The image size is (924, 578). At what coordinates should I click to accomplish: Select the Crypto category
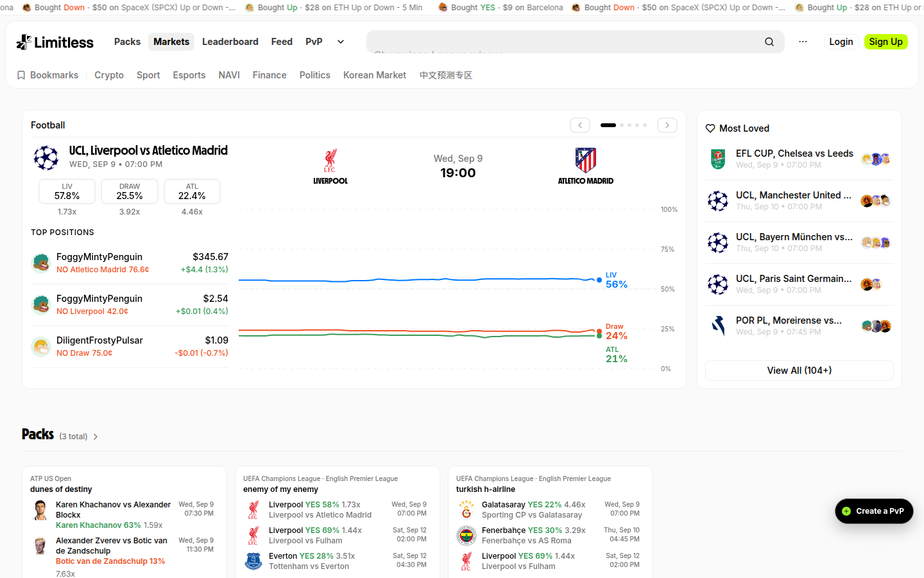[x=109, y=75]
